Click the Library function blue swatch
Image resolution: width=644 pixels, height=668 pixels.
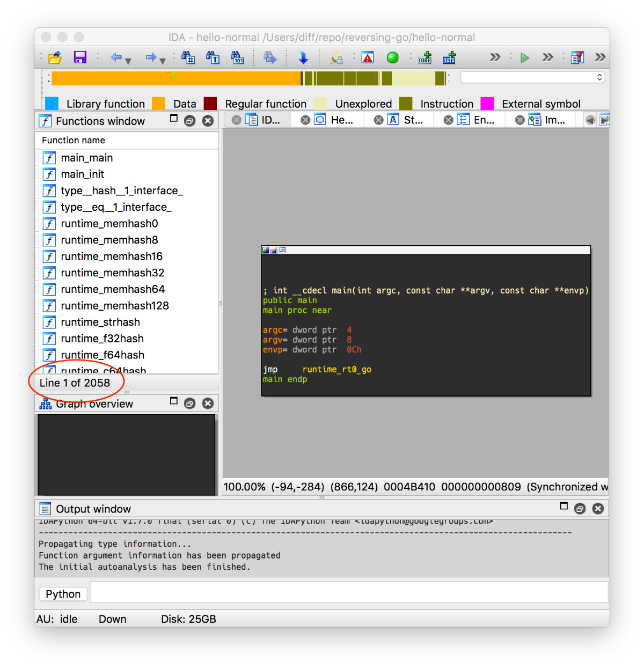point(52,104)
